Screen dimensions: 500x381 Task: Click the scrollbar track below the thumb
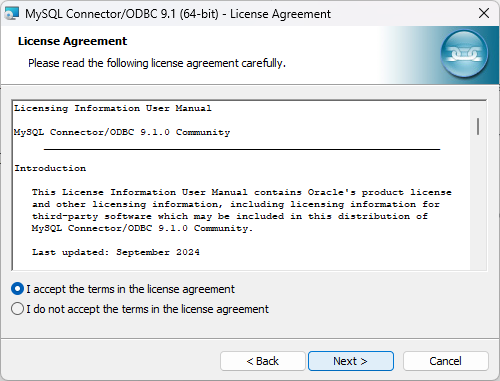478,203
